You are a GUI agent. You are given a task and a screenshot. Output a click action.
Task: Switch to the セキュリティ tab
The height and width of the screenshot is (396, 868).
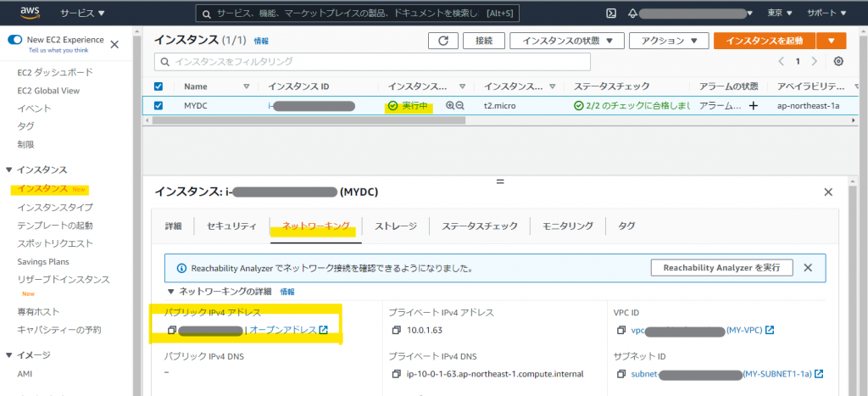click(x=231, y=226)
